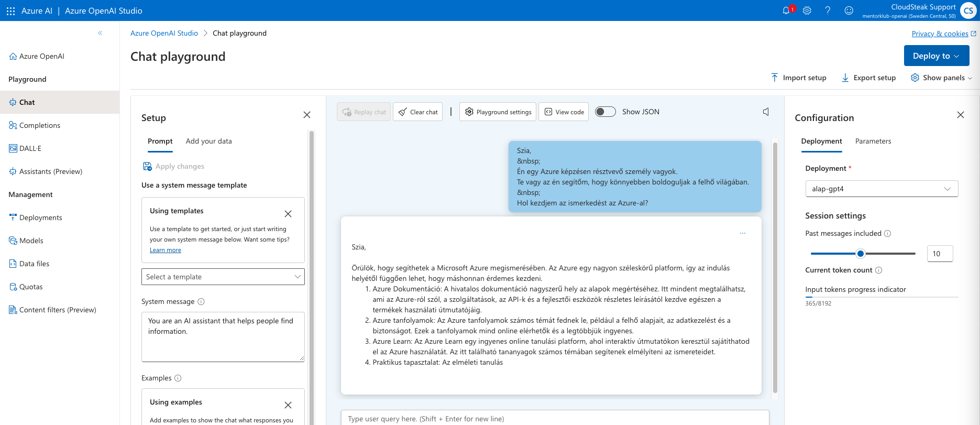
Task: Show info for Current token count
Action: click(x=879, y=270)
